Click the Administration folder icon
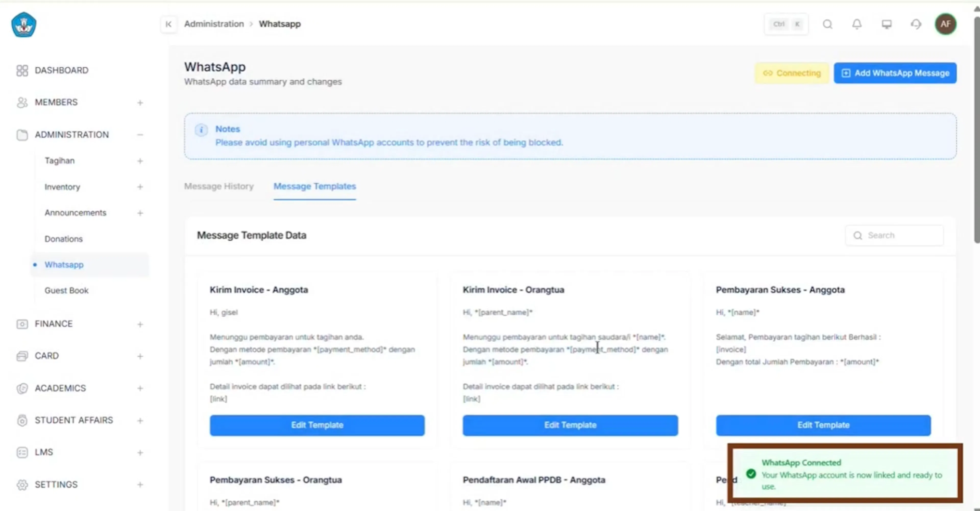 tap(22, 135)
